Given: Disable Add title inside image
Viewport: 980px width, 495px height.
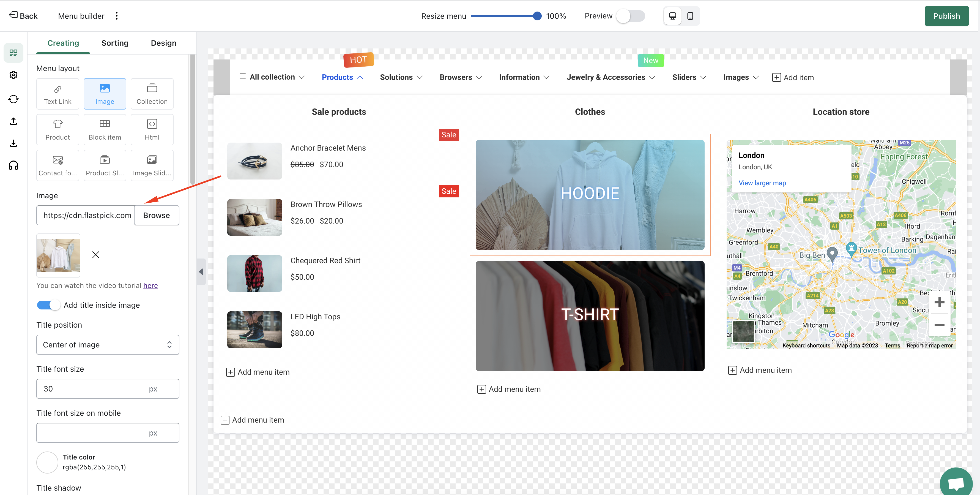Looking at the screenshot, I should [48, 305].
